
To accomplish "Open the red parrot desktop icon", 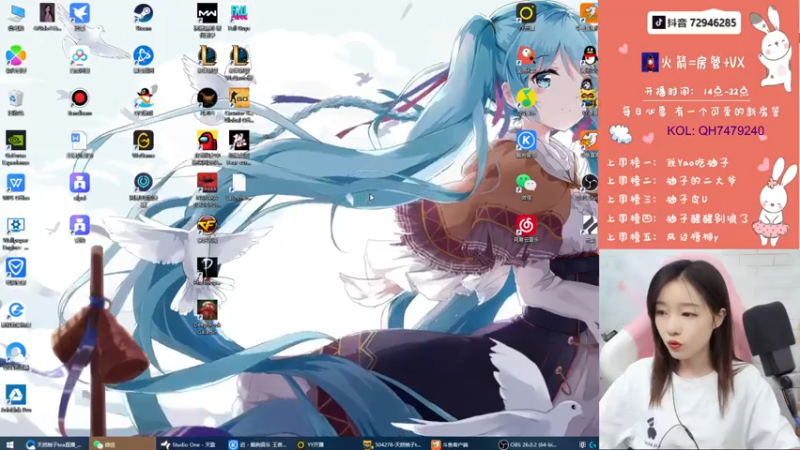I will point(526,56).
